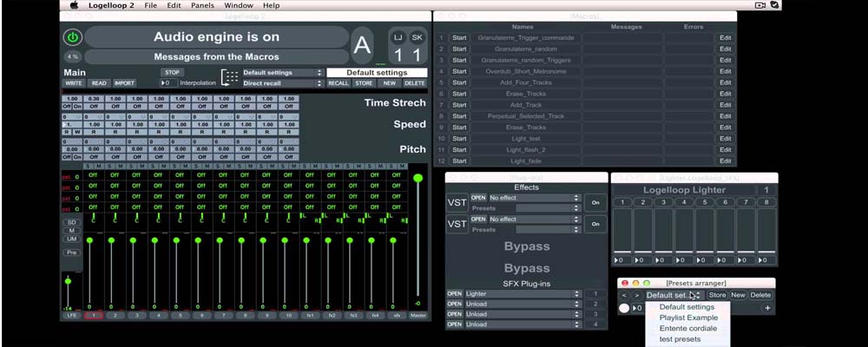Choose Entente cordiale from preset list

click(x=688, y=328)
